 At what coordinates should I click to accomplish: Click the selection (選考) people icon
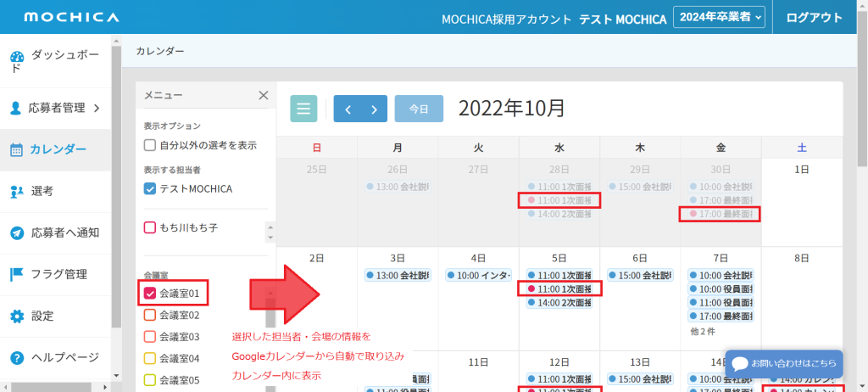pos(16,192)
